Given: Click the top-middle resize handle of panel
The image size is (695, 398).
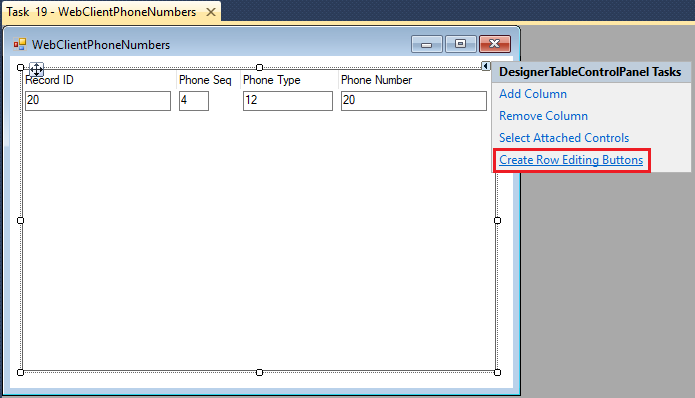Looking at the screenshot, I should click(259, 67).
